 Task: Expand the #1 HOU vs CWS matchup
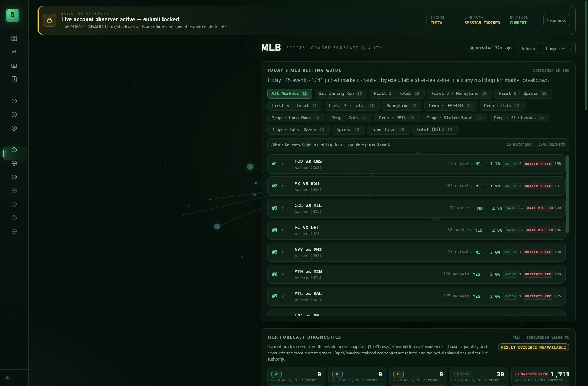(x=416, y=164)
